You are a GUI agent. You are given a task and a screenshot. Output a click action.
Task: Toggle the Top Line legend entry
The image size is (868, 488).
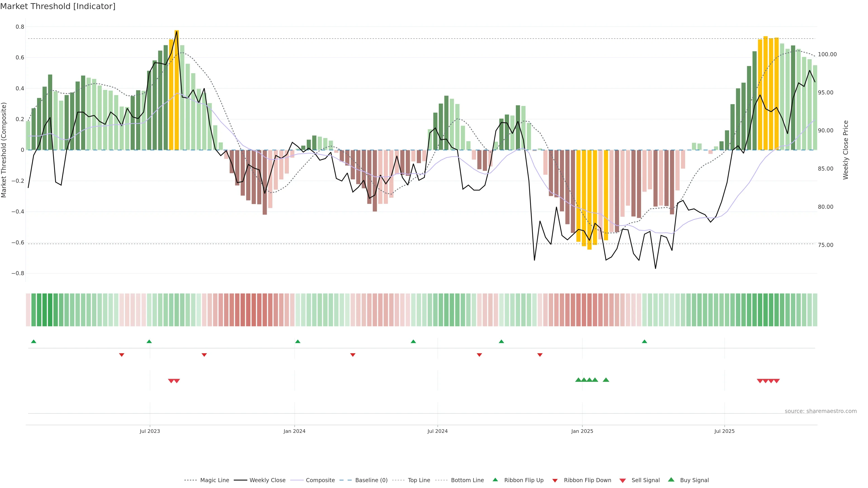(419, 480)
